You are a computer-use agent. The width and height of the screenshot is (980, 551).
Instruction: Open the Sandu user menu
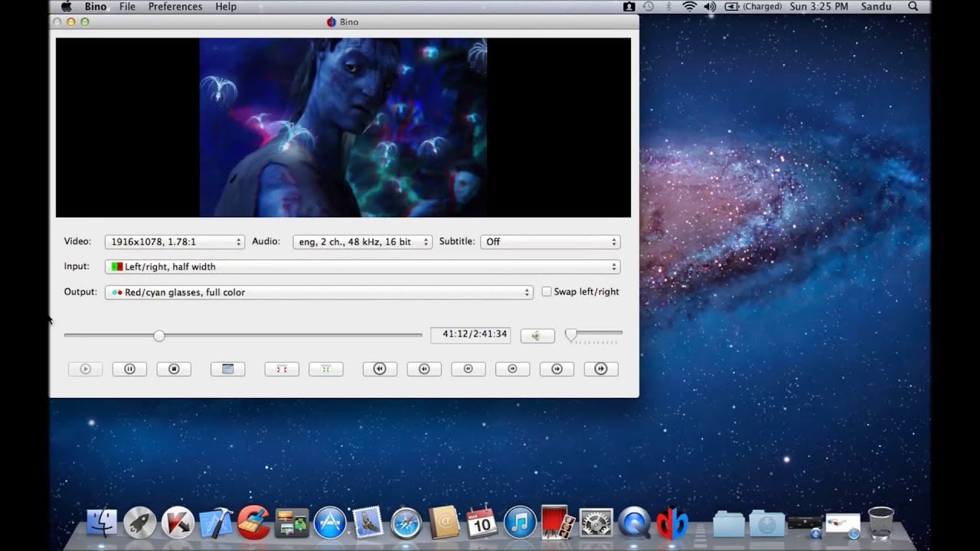pos(876,6)
